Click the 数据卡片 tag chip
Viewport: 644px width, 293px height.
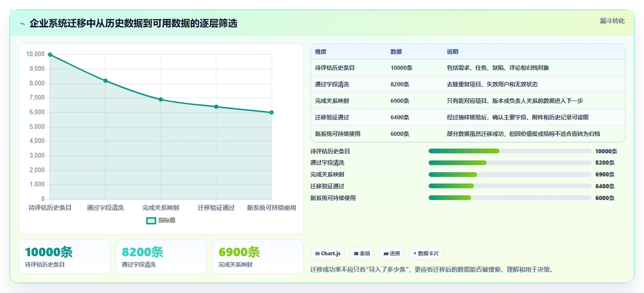click(x=426, y=253)
